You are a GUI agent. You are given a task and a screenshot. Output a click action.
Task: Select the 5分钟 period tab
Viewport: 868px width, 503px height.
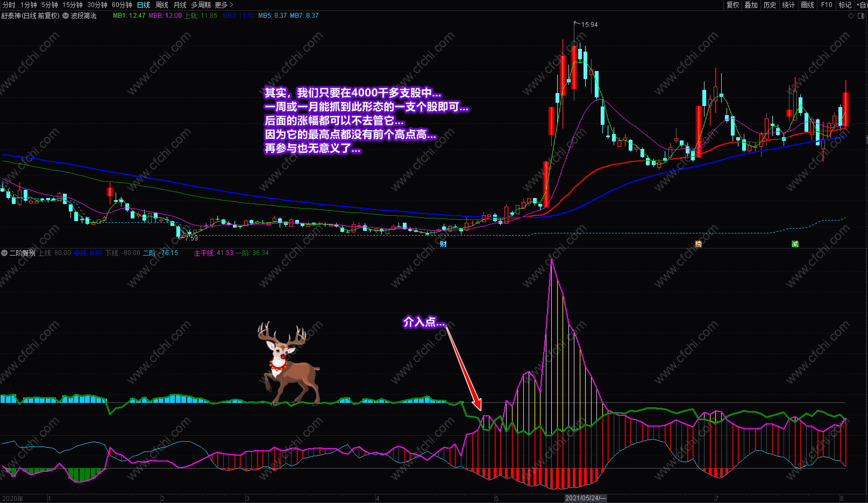tap(49, 5)
